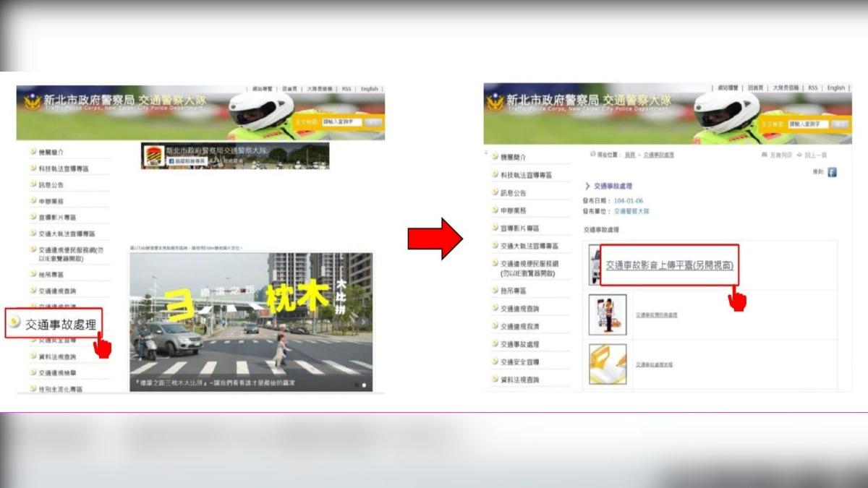Open small link beside the officer thumbnail
Viewport: 868px width, 488px height.
(x=657, y=315)
